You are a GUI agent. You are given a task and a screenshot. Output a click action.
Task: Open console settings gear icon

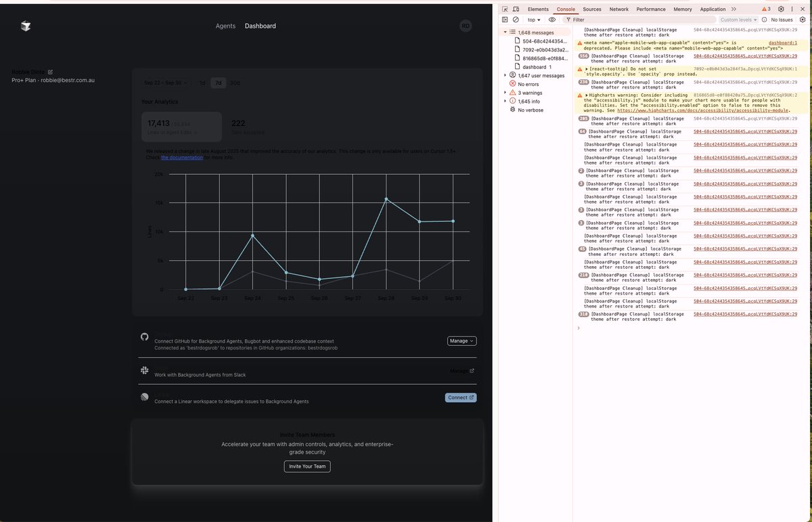coord(803,20)
